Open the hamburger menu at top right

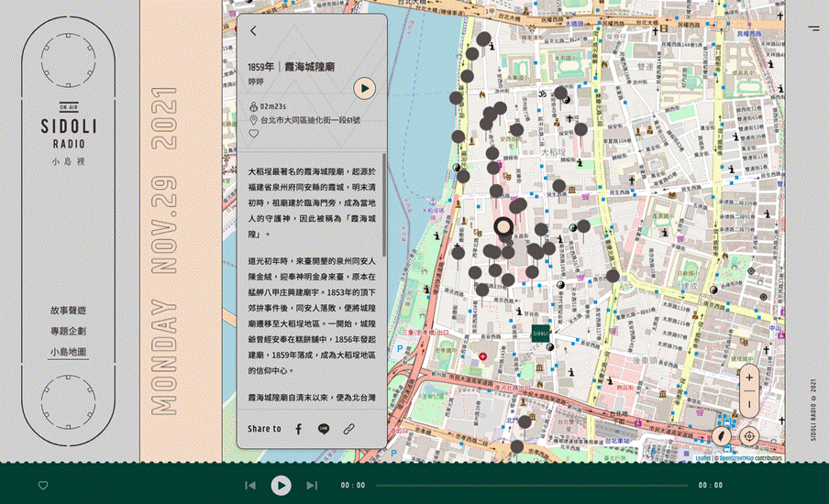pyautogui.click(x=813, y=28)
